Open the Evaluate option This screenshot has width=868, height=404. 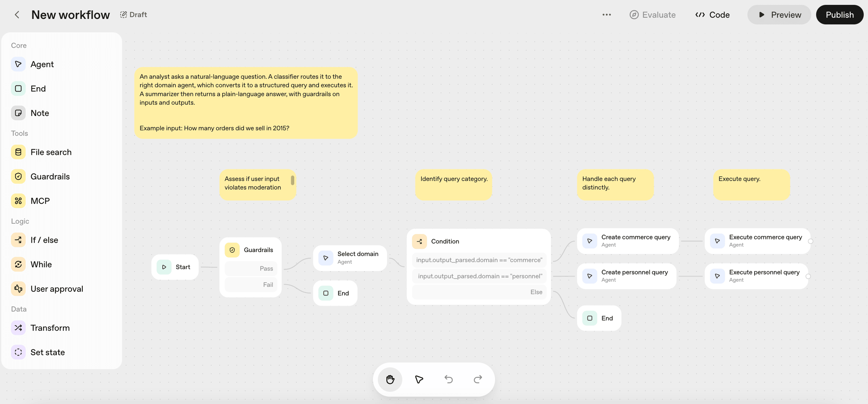(x=652, y=15)
